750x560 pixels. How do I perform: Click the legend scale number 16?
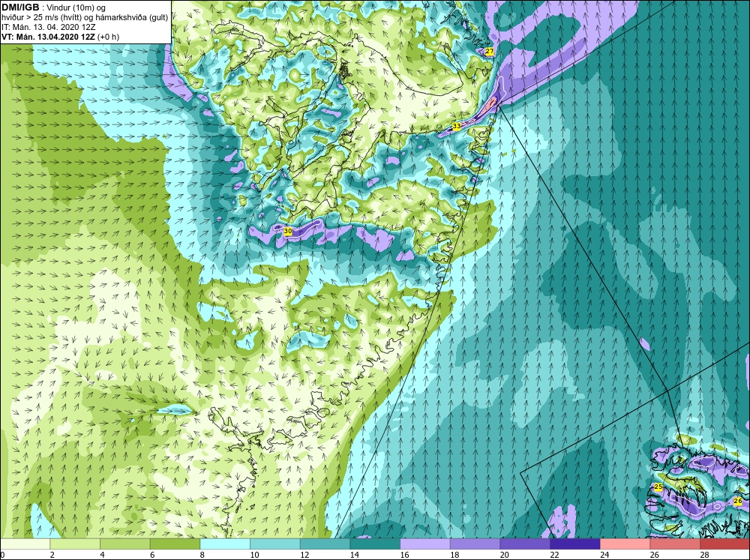405,555
